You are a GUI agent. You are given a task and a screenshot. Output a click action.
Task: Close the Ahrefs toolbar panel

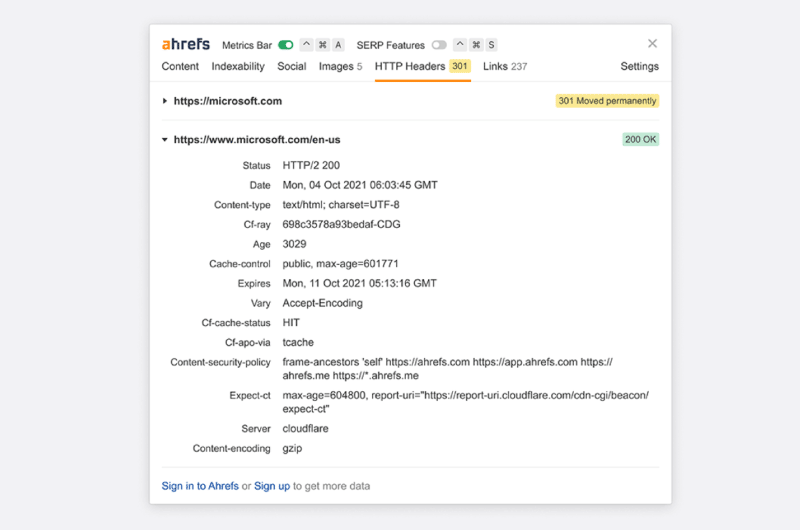(652, 43)
